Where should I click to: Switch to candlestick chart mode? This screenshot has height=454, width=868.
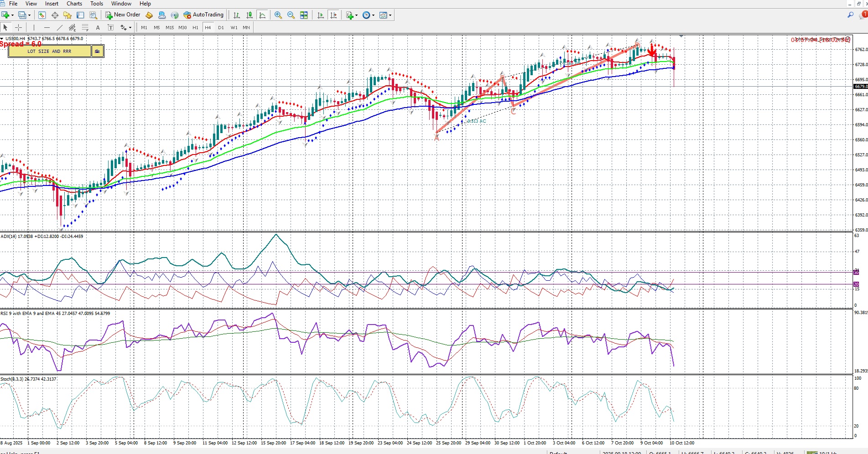[x=249, y=15]
